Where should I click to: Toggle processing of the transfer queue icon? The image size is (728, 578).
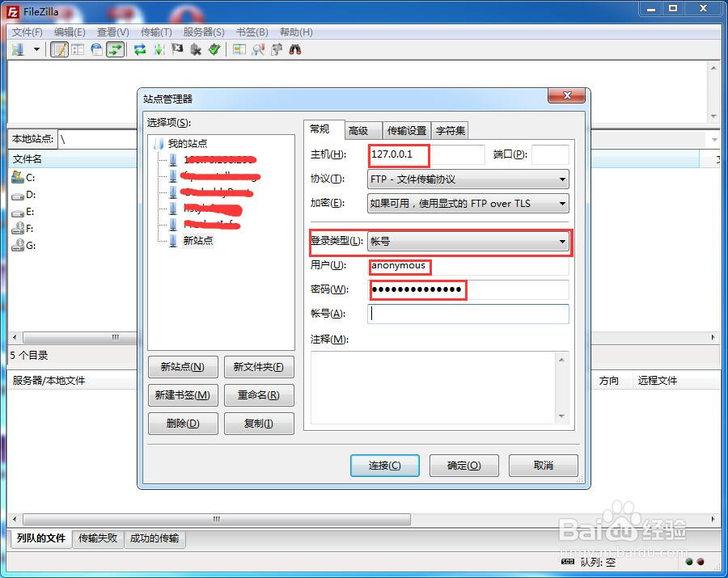159,49
